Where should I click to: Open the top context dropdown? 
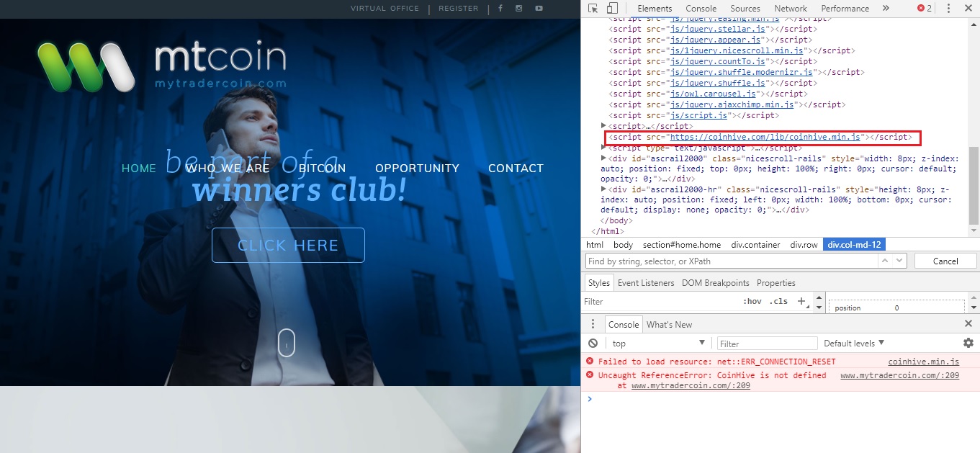(x=658, y=344)
